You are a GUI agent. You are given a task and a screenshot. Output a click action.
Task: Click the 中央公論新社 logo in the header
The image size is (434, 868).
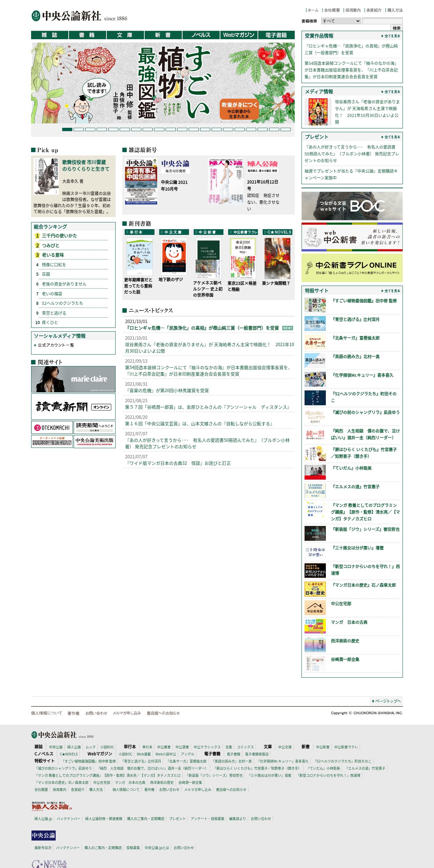[x=79, y=16]
